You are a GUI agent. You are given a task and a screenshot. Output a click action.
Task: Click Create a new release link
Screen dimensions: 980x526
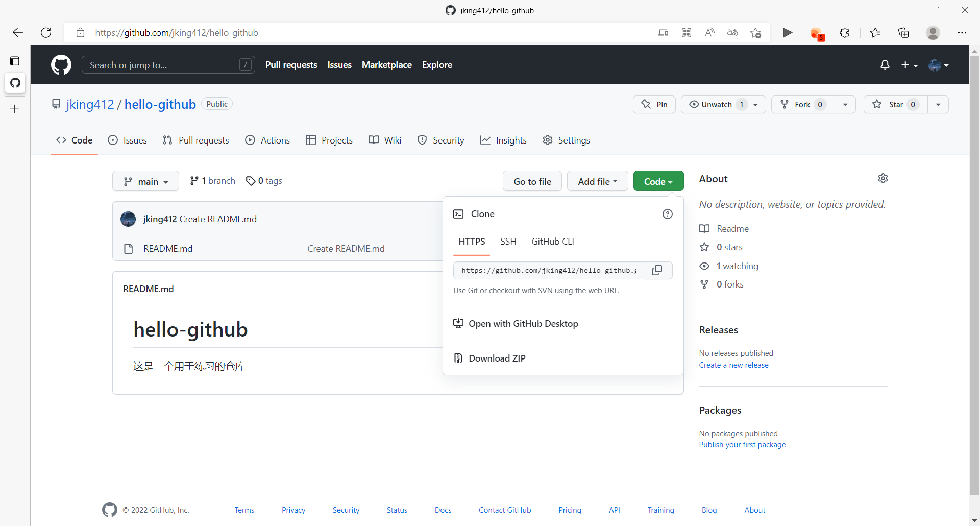click(x=733, y=365)
